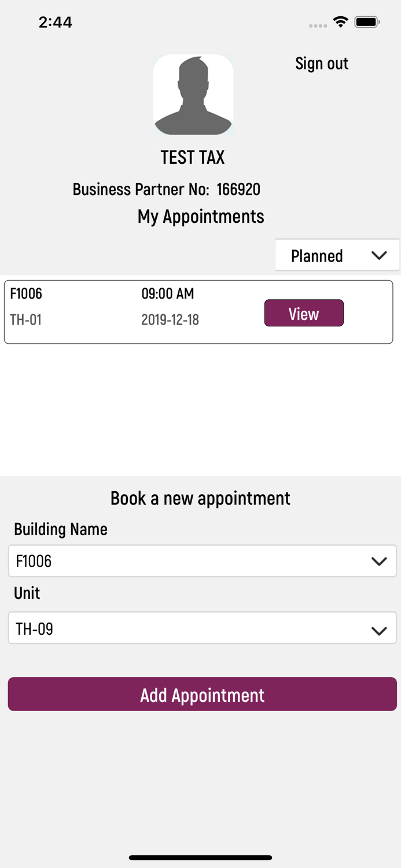This screenshot has height=868, width=401.
Task: Click chevron arrow in Unit field
Action: [379, 631]
